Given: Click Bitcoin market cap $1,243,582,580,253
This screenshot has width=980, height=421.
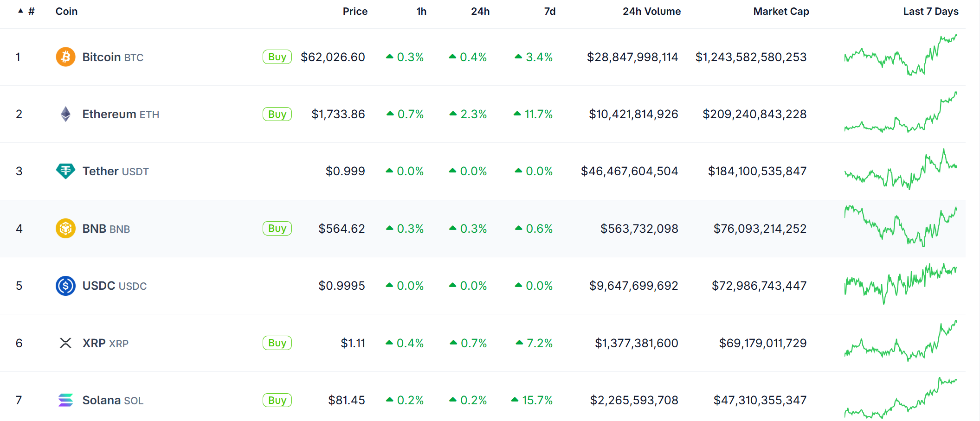Looking at the screenshot, I should tap(751, 57).
